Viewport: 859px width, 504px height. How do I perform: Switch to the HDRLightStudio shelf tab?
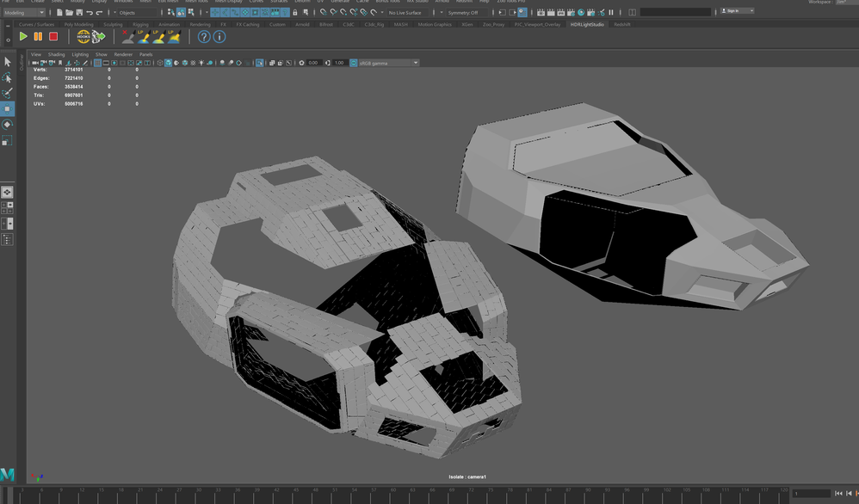click(586, 24)
